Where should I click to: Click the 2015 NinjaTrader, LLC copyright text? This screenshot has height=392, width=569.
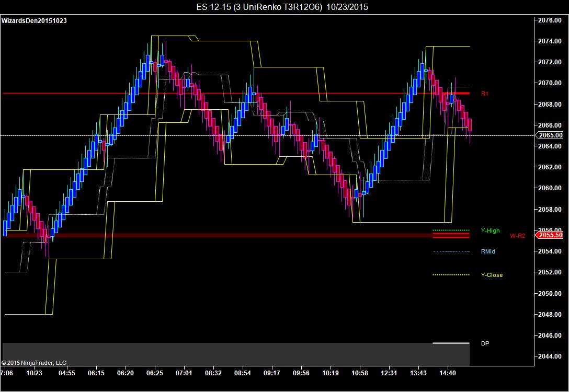34,363
